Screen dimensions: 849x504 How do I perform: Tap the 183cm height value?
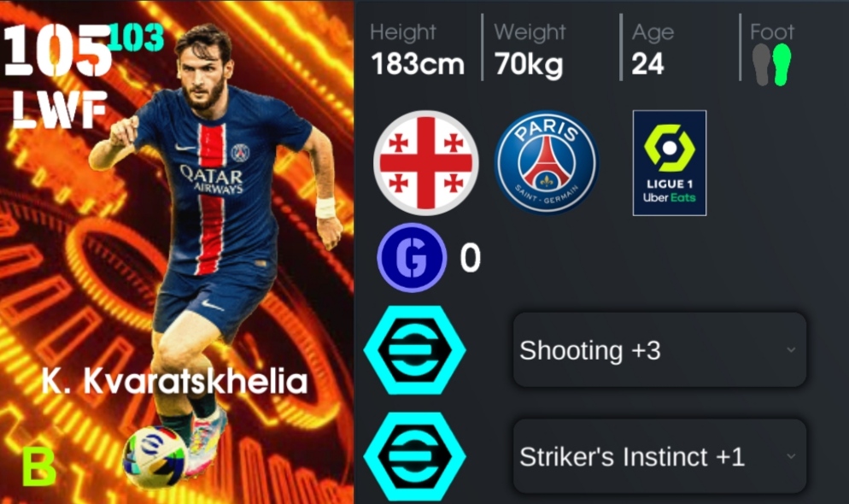[x=418, y=64]
